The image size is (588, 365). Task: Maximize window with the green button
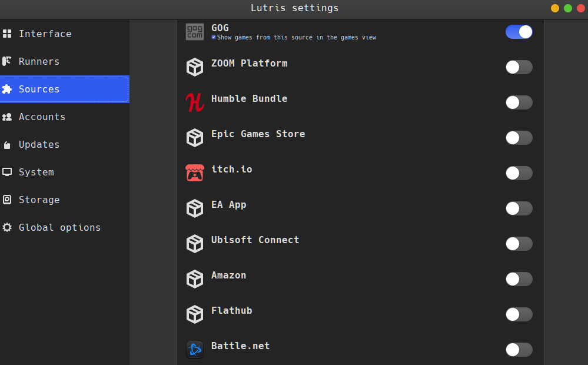[568, 8]
